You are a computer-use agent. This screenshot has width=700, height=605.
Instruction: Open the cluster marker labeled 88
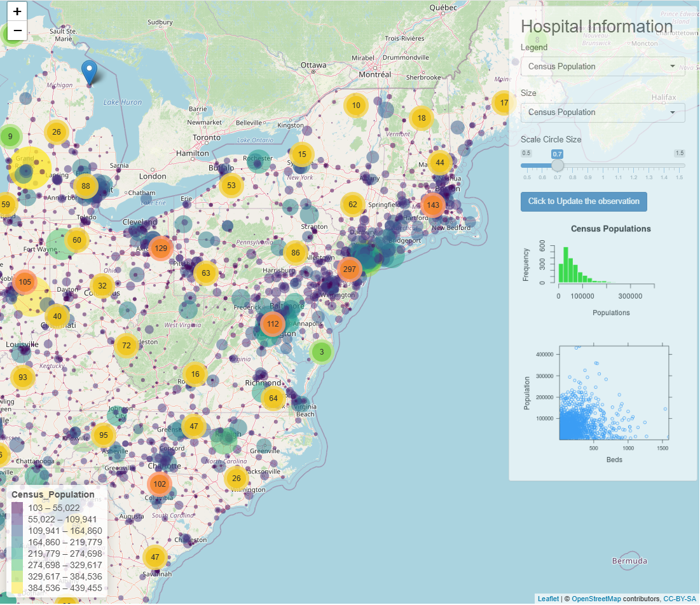point(85,186)
